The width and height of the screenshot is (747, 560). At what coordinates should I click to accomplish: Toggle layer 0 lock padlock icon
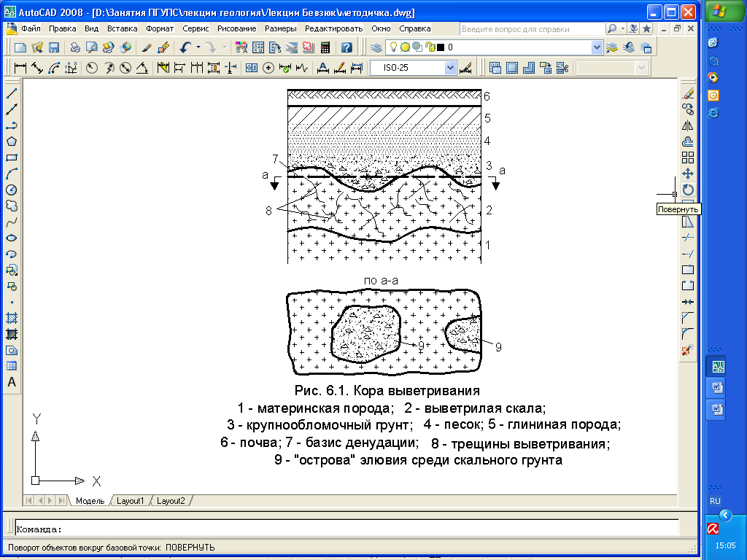(432, 47)
